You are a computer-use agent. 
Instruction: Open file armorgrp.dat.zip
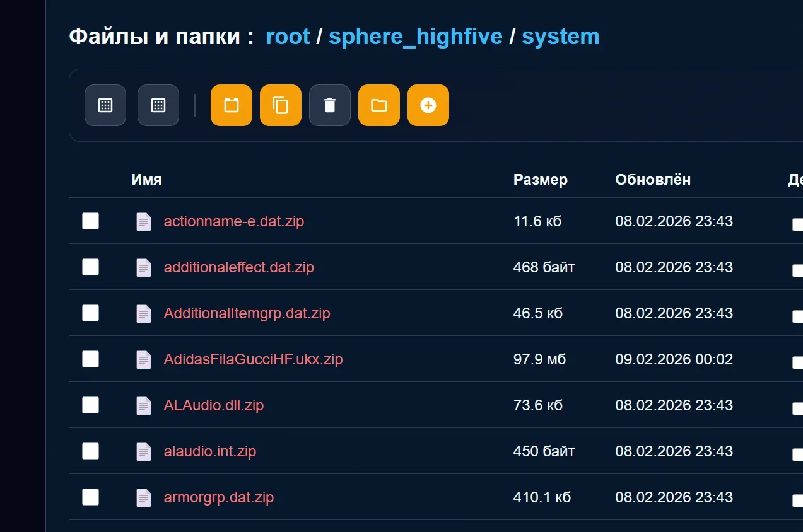pos(219,497)
